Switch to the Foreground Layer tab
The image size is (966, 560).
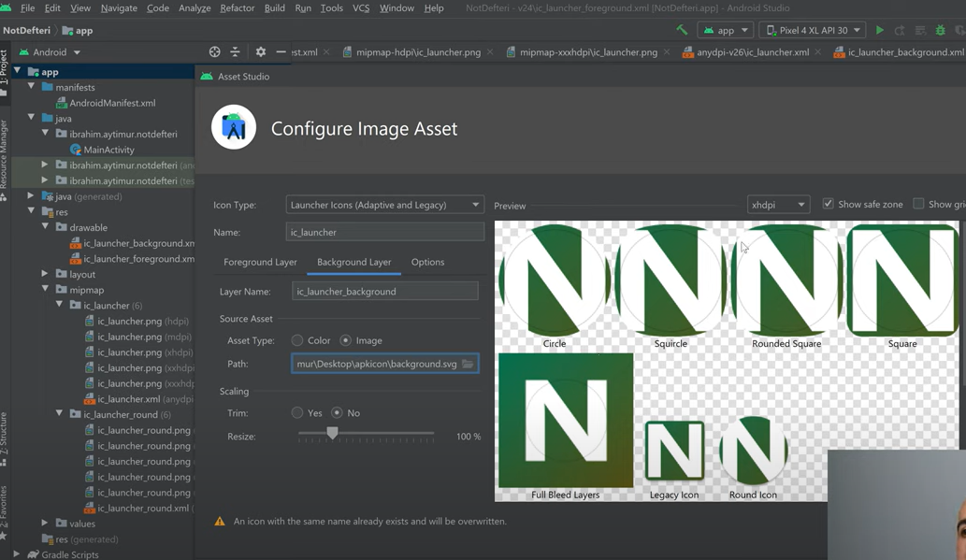click(260, 262)
